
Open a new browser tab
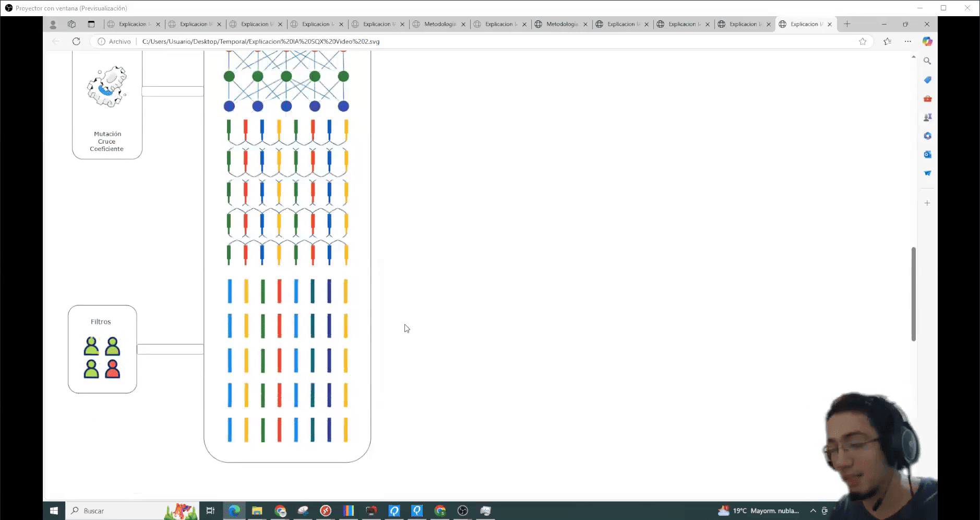pos(847,24)
